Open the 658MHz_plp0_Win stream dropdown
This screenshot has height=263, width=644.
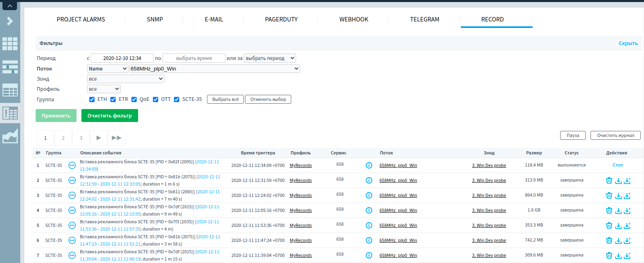click(214, 69)
